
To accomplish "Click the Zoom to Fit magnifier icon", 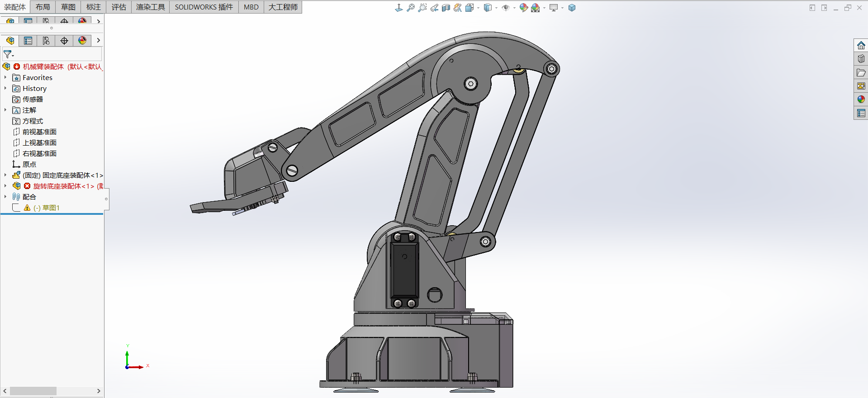I will (x=411, y=8).
